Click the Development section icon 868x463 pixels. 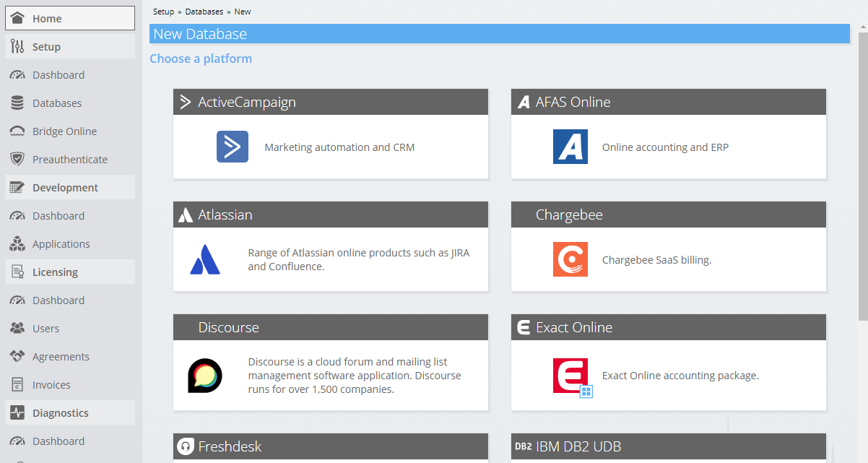click(18, 187)
